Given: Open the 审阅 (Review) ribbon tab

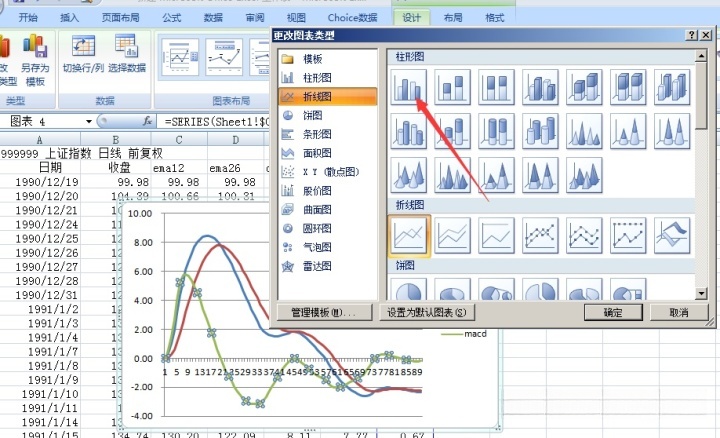Looking at the screenshot, I should pyautogui.click(x=255, y=17).
